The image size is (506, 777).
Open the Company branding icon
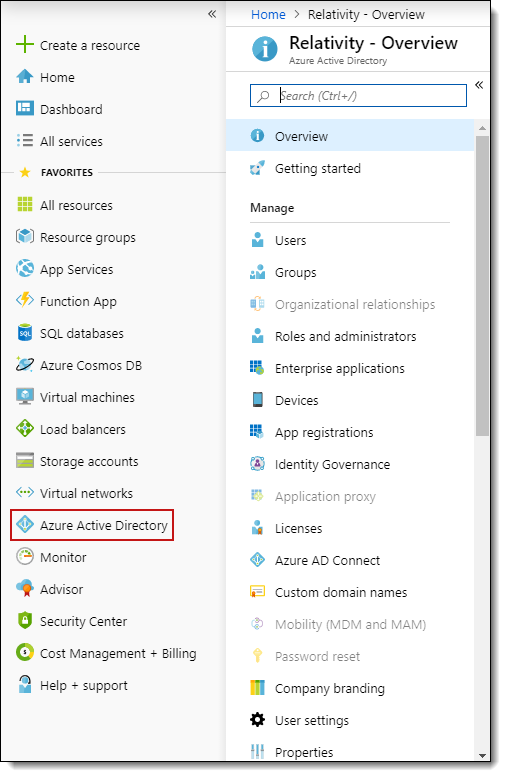(257, 688)
